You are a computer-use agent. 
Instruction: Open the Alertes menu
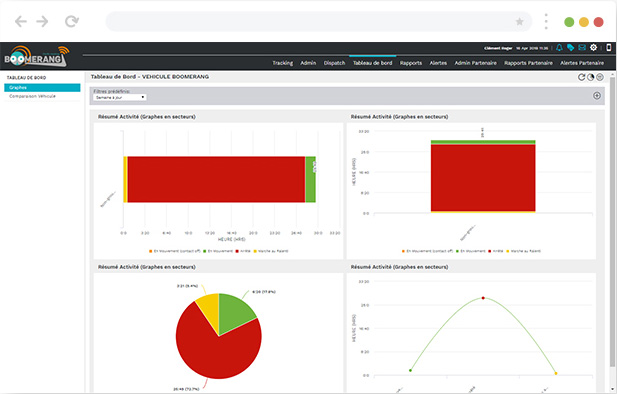[438, 63]
